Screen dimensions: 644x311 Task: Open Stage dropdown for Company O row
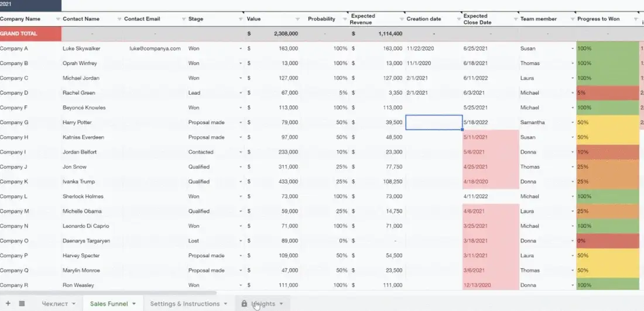coord(241,241)
